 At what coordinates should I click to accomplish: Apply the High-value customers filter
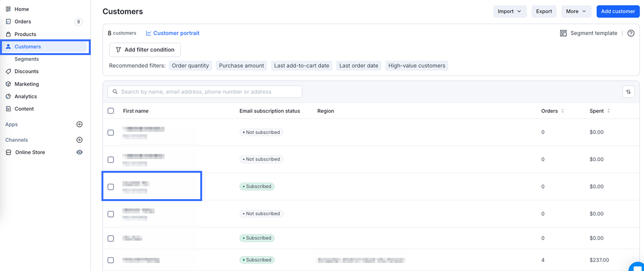pos(417,66)
